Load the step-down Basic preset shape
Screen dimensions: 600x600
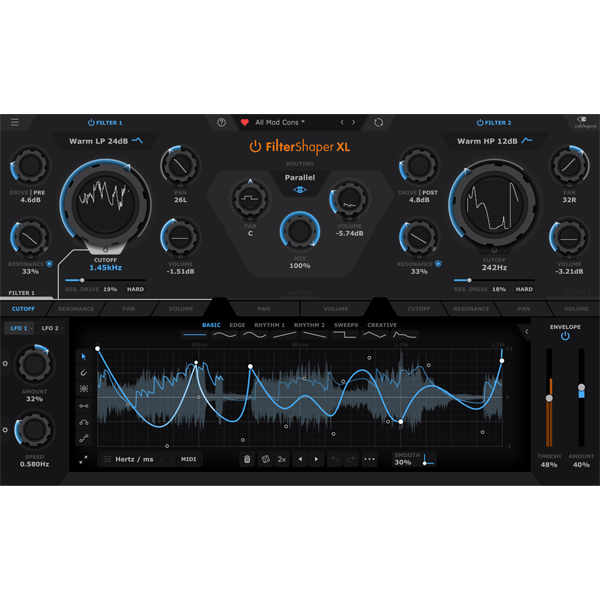pos(344,335)
